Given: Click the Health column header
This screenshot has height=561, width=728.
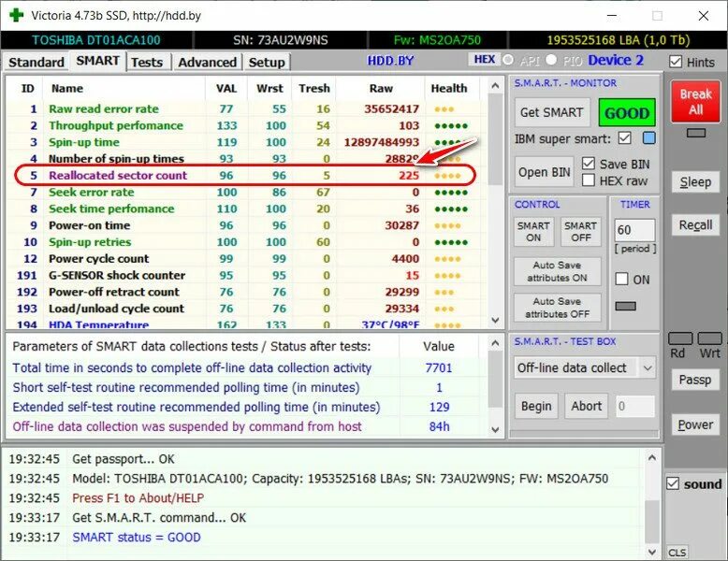Looking at the screenshot, I should [x=449, y=88].
